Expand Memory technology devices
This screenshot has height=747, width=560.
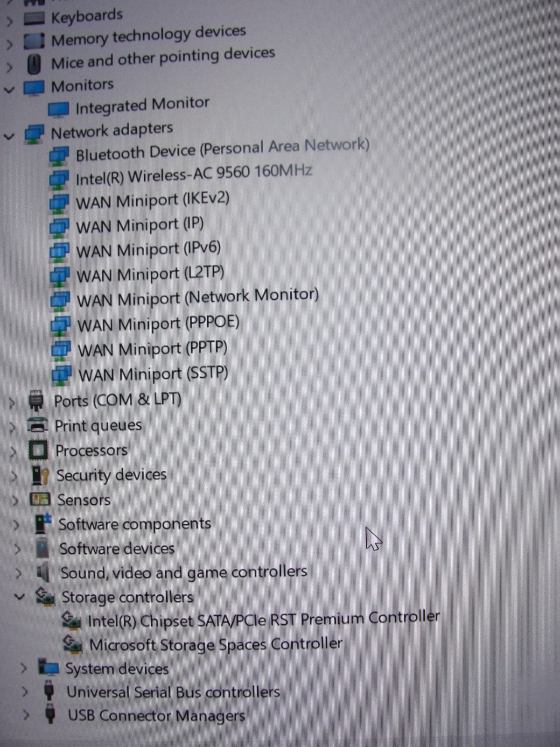9,44
